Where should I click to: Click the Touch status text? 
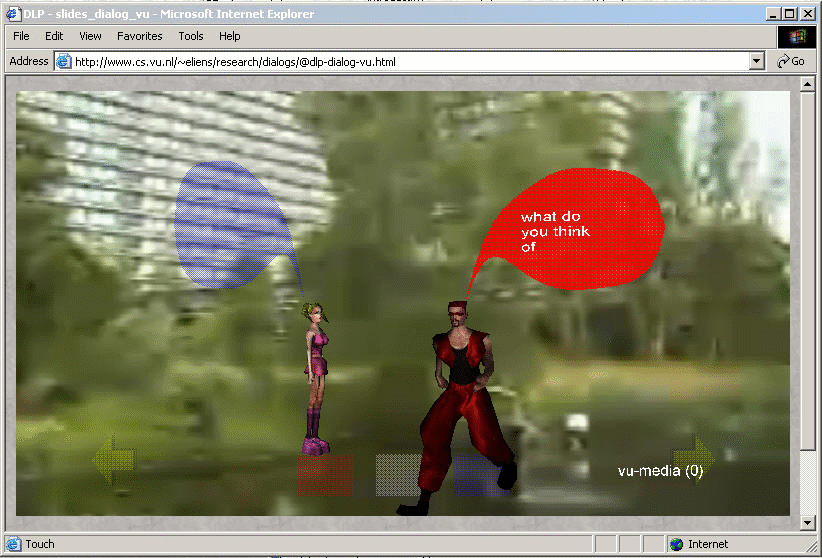coord(40,544)
